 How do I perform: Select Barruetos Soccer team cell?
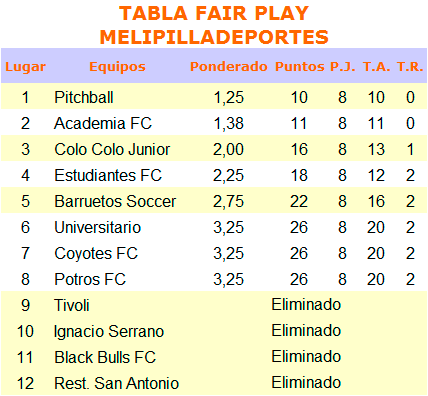point(115,201)
